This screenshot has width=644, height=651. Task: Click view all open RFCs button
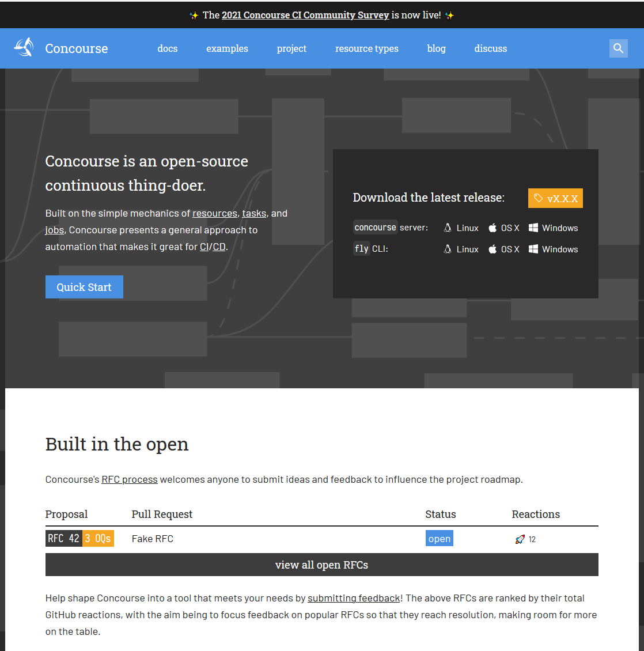click(x=322, y=565)
